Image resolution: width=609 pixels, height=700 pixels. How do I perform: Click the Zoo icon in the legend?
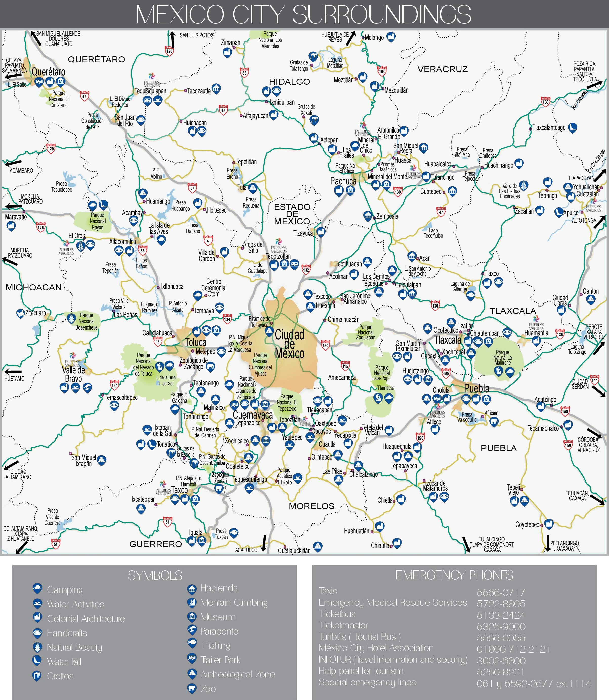pos(192,688)
